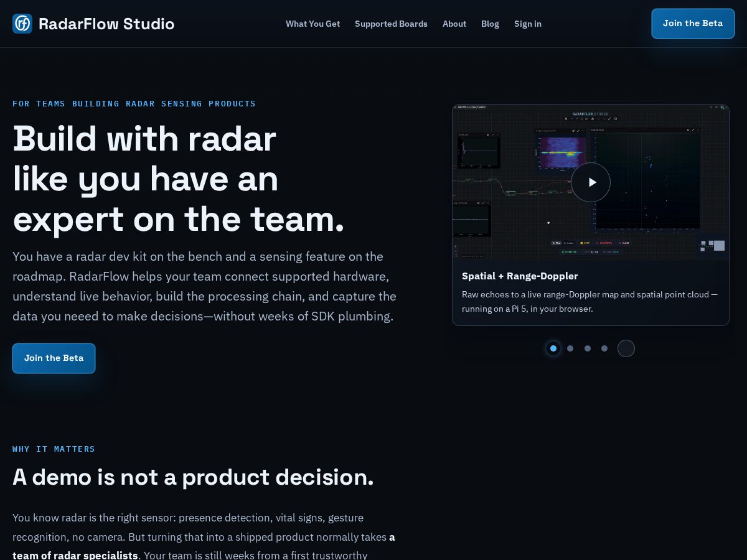Open the What You Get menu item
Screen dimensions: 747x560
tap(312, 24)
